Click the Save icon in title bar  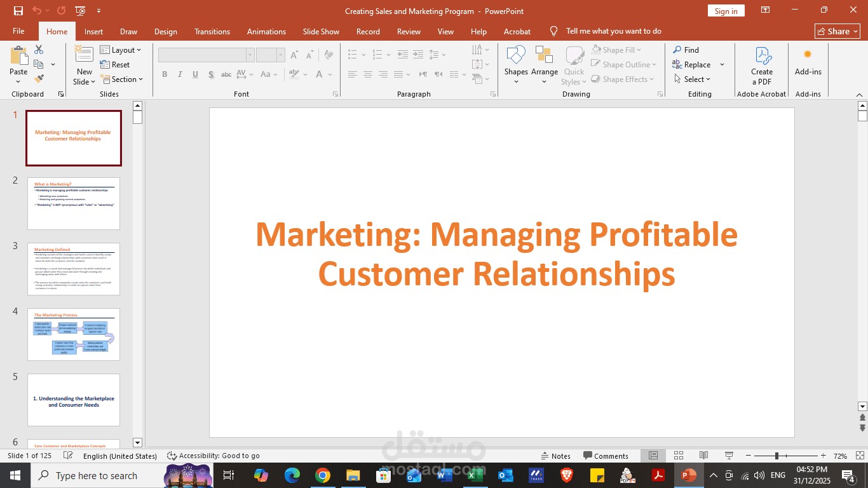pos(18,11)
